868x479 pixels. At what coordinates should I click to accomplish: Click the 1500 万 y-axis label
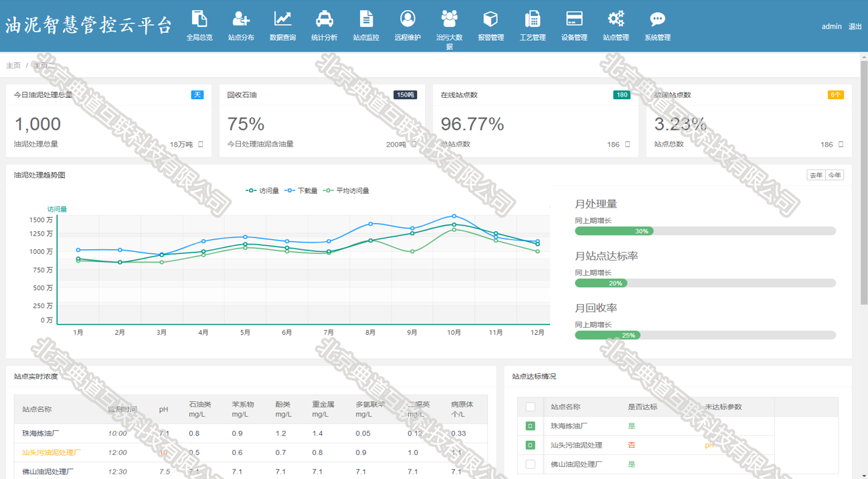click(41, 220)
